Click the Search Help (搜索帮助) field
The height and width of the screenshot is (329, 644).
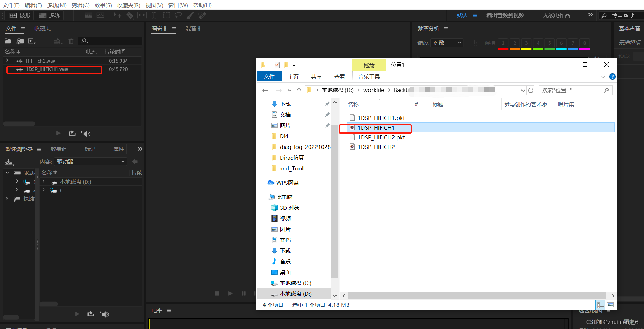622,16
